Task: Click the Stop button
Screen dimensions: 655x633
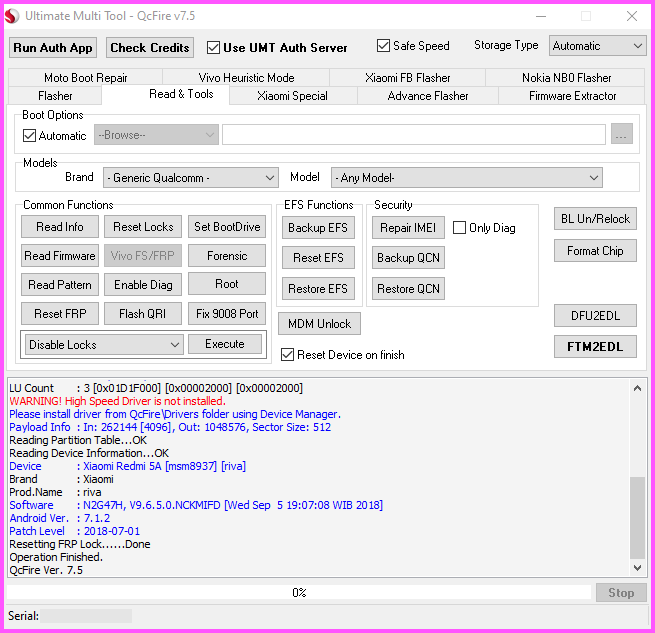Action: coord(621,592)
